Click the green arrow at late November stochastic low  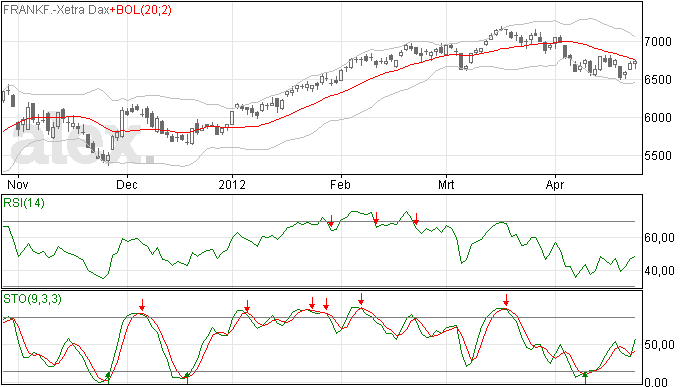[x=108, y=378]
